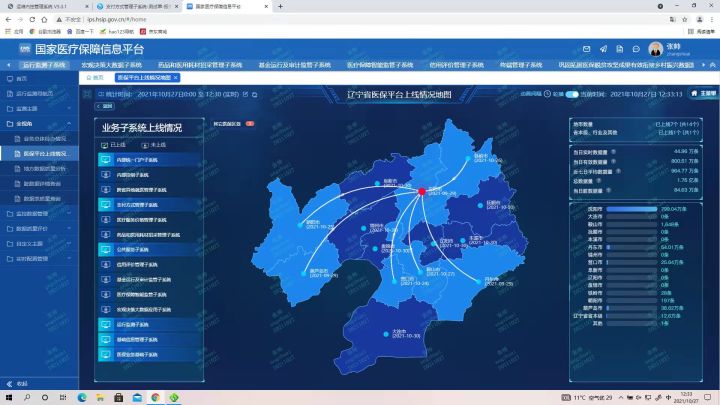Viewport: 720px width, 405px height.
Task: Open hao123导航 bookmark
Action: coord(117,32)
